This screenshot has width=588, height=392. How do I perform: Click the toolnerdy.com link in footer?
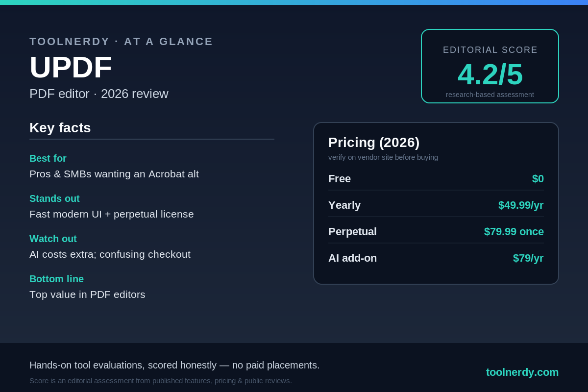click(x=522, y=372)
